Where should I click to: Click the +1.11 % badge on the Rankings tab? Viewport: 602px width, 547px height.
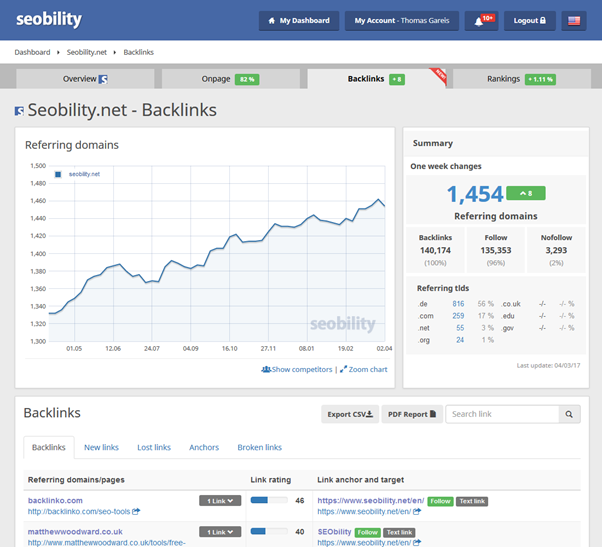click(540, 79)
